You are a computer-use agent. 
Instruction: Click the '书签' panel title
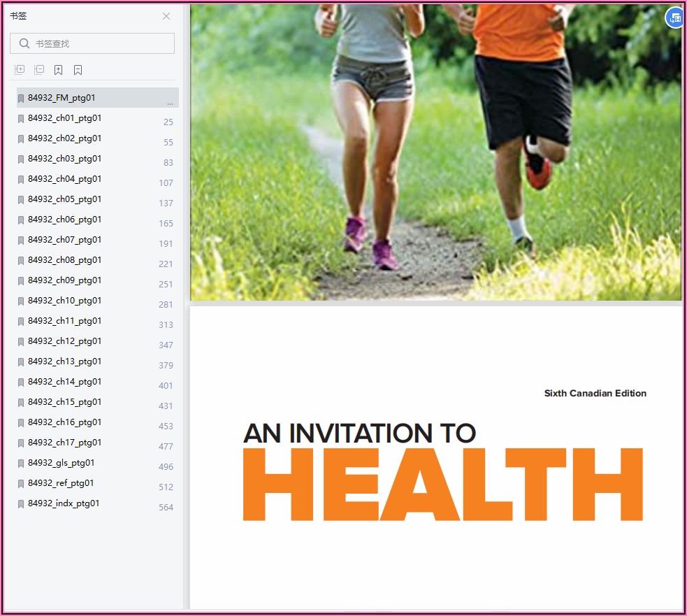tap(18, 16)
